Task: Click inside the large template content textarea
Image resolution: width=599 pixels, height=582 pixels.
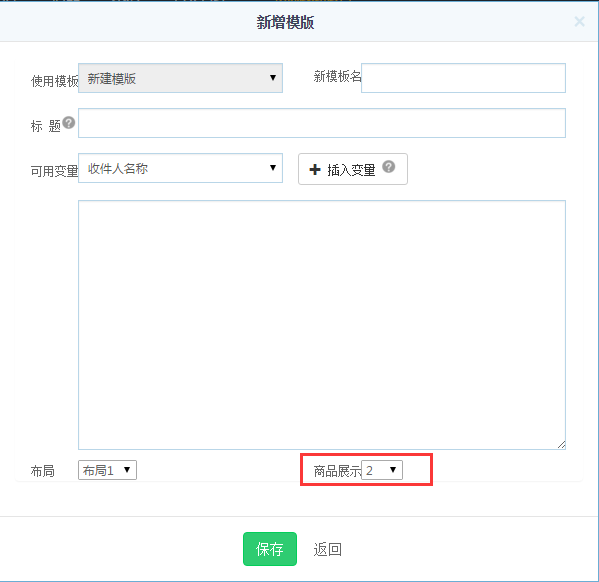Action: pos(322,325)
